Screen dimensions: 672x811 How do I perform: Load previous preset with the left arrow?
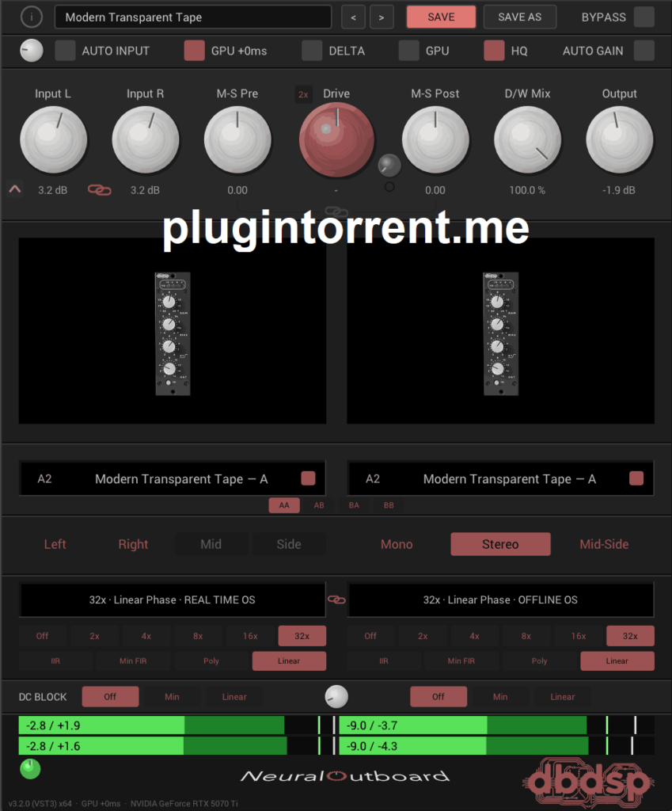(x=353, y=17)
